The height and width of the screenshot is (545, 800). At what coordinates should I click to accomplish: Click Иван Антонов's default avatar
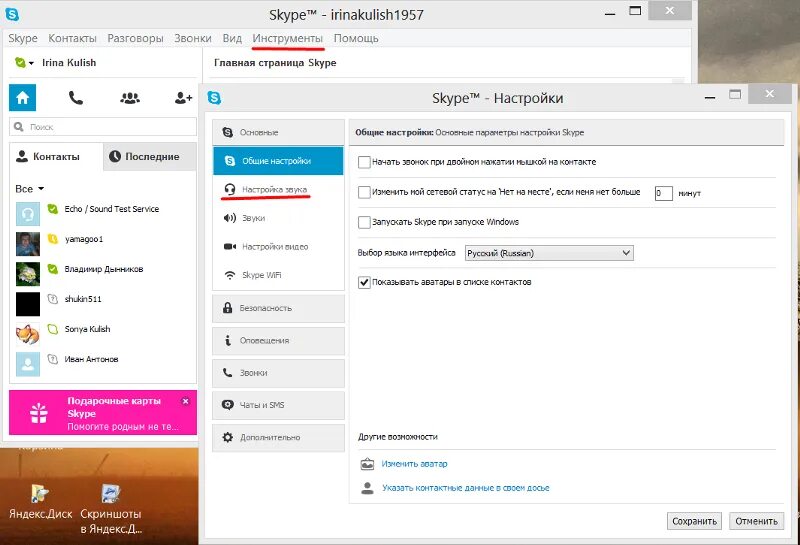28,364
